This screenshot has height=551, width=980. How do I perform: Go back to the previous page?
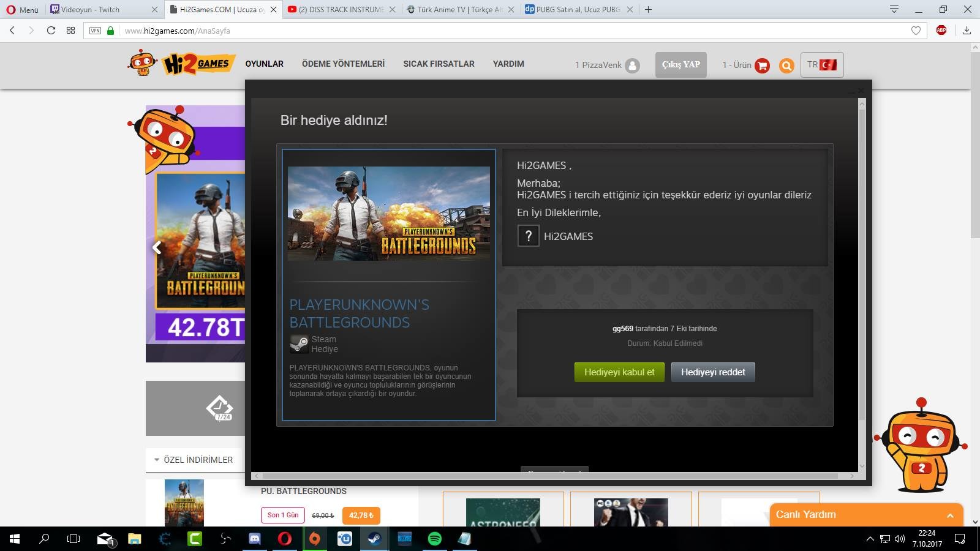[12, 30]
